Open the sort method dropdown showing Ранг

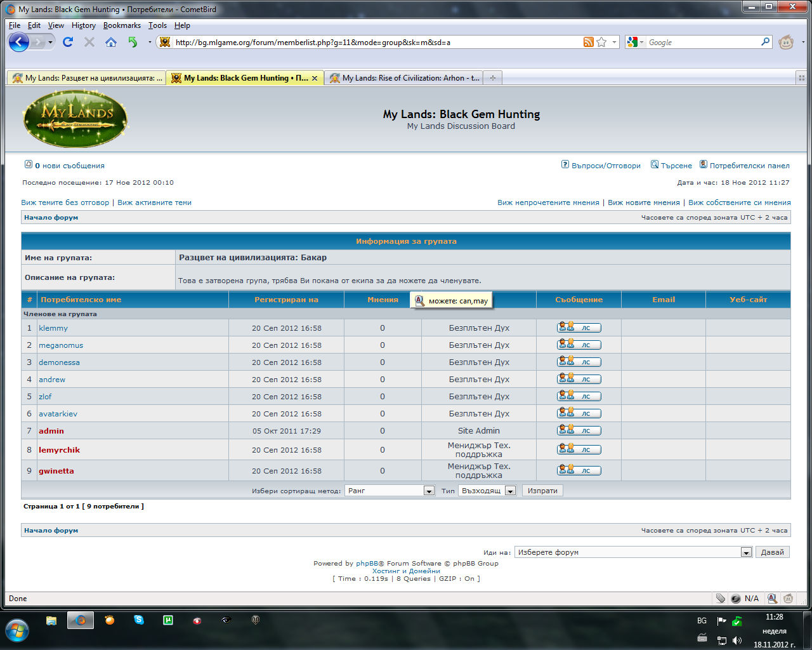click(x=390, y=491)
